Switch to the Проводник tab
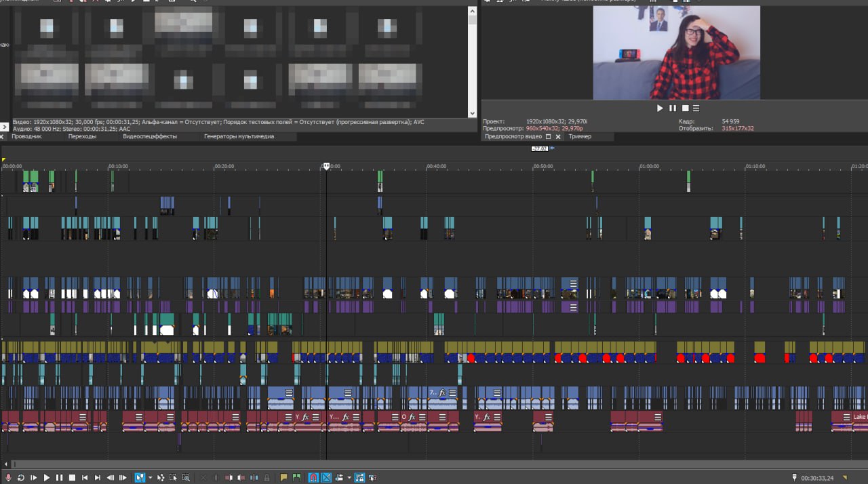868x484 pixels. [26, 136]
